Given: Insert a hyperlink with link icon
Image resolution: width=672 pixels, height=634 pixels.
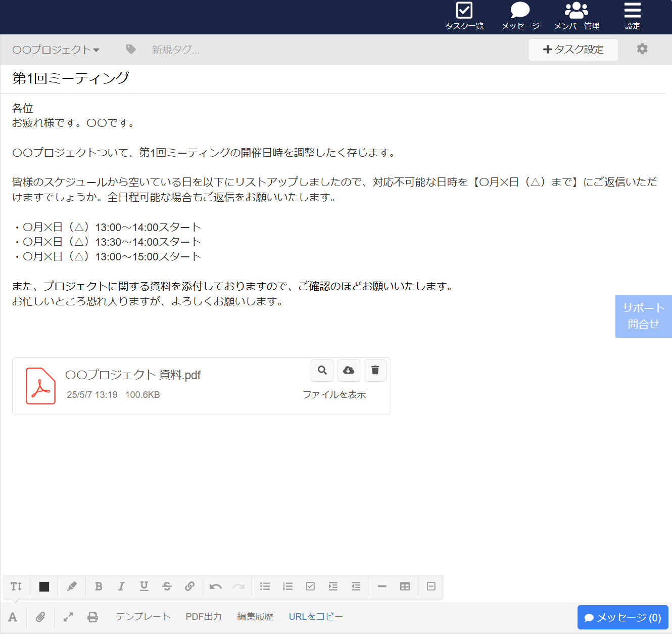Looking at the screenshot, I should click(189, 586).
